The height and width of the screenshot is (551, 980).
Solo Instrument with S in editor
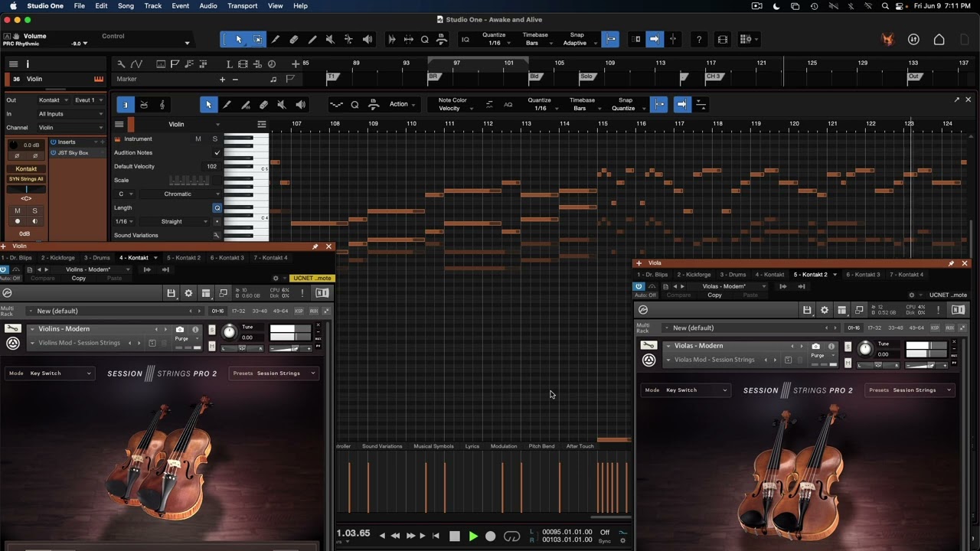click(x=214, y=139)
